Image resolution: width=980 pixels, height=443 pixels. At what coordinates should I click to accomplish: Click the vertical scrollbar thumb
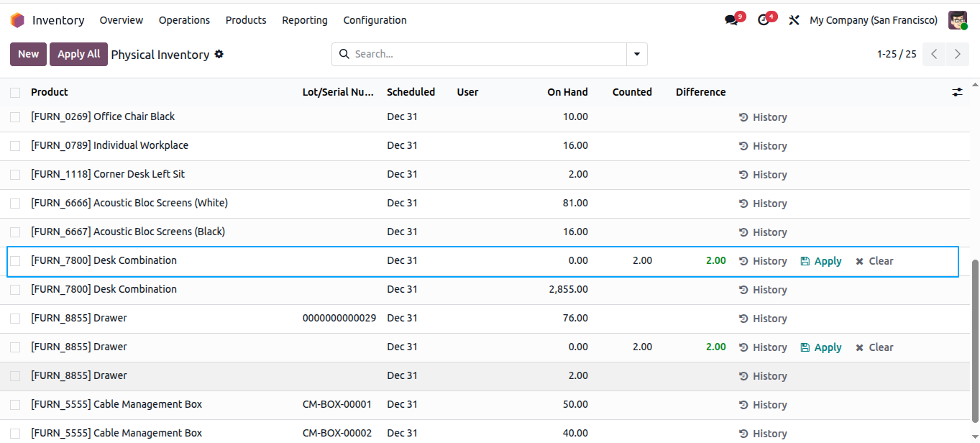[x=975, y=339]
